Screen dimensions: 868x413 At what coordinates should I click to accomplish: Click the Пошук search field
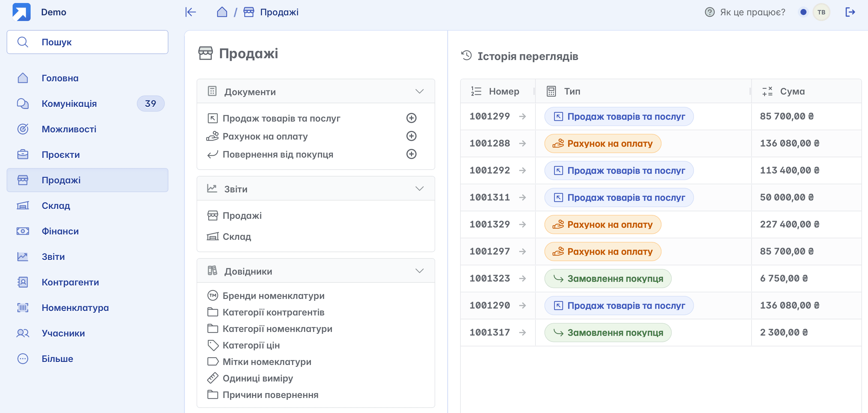(88, 42)
